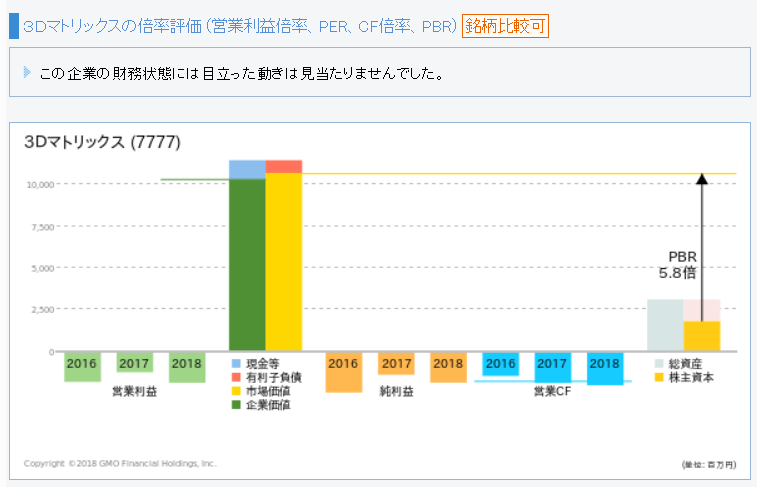This screenshot has width=757, height=487.
Task: Click the 現金等 legend color swatch
Action: pos(236,363)
